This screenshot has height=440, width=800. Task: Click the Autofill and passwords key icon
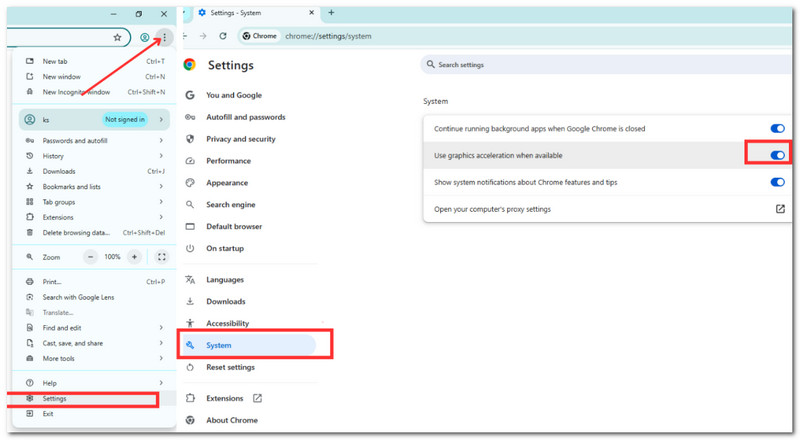coord(190,117)
